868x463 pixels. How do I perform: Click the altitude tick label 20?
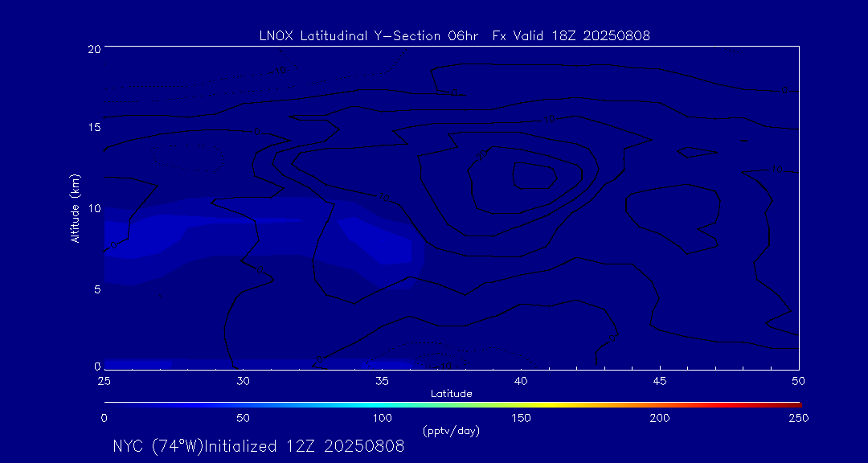click(x=93, y=48)
